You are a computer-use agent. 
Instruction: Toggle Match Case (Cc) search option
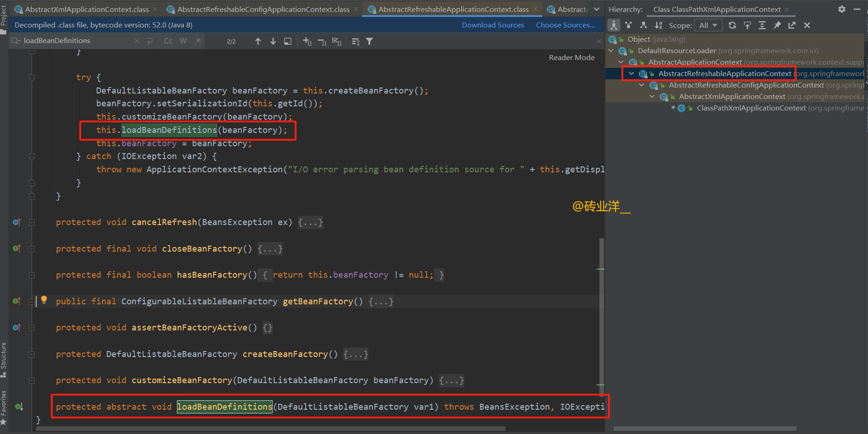[168, 41]
